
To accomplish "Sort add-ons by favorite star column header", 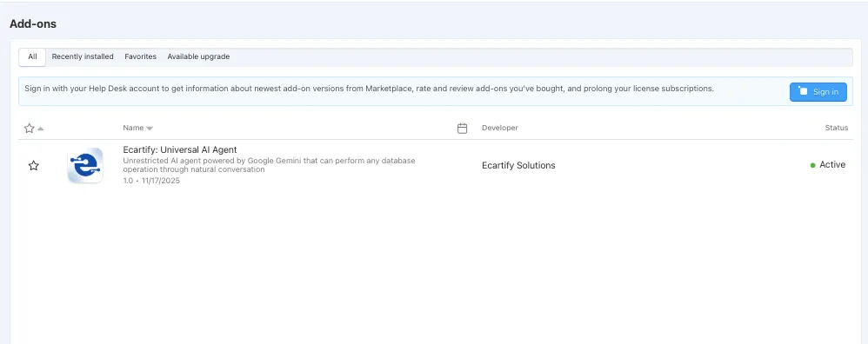I will [34, 129].
